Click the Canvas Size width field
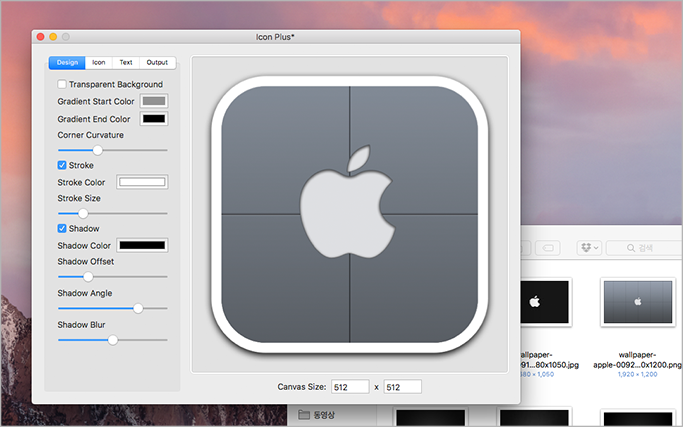The width and height of the screenshot is (683, 427). point(350,387)
